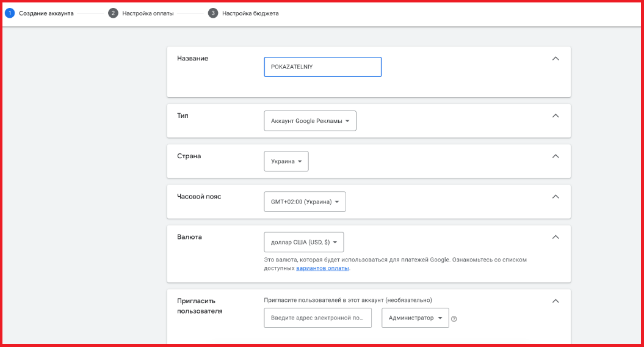Collapse the Пригласить пользователя section chevron
The width and height of the screenshot is (644, 347).
point(555,301)
